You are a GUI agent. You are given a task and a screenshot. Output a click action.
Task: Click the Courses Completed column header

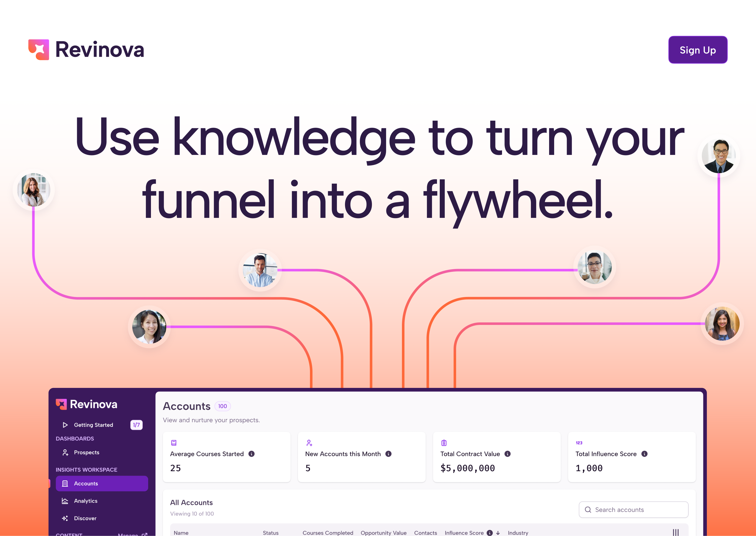click(x=328, y=533)
